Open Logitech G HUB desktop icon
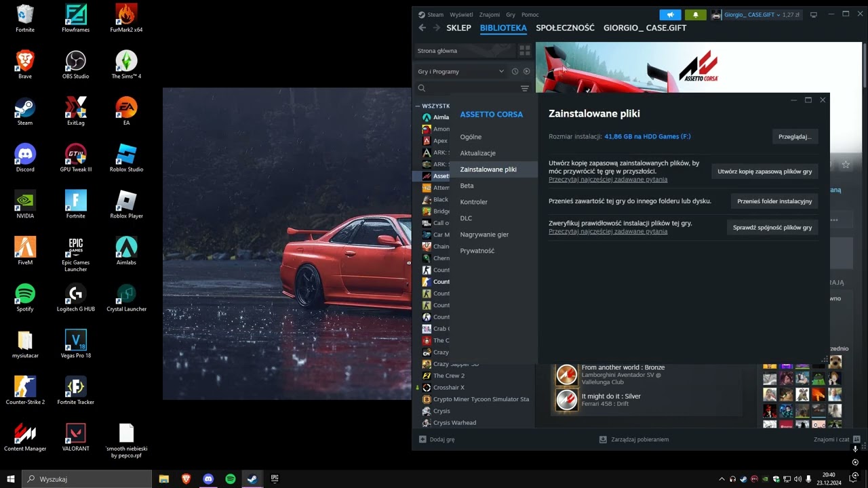868x488 pixels. (x=76, y=298)
